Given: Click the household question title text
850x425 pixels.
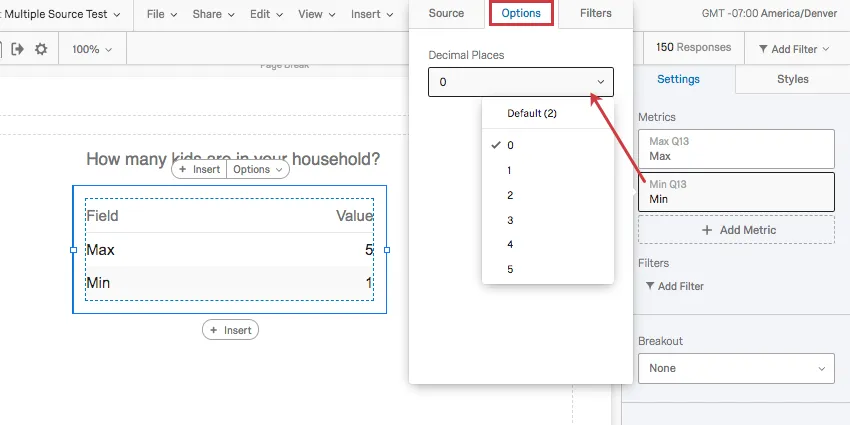Looking at the screenshot, I should tap(233, 159).
